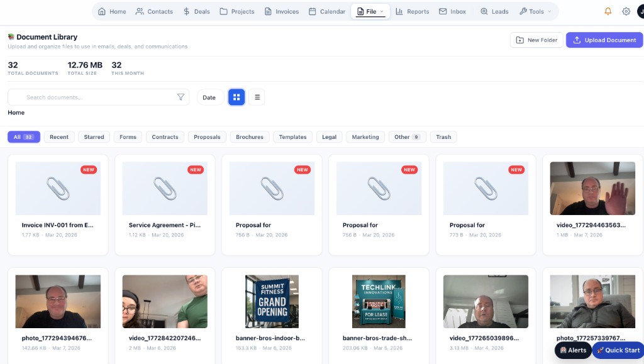Open the video_177294463563 thumbnail
644x364 pixels.
pos(592,188)
